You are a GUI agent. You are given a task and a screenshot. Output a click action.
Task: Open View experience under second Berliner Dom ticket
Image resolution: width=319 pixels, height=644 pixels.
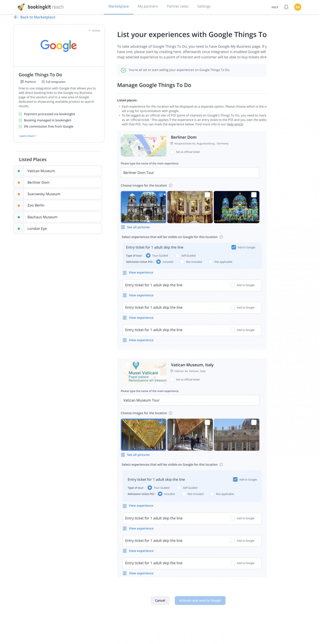tap(141, 295)
